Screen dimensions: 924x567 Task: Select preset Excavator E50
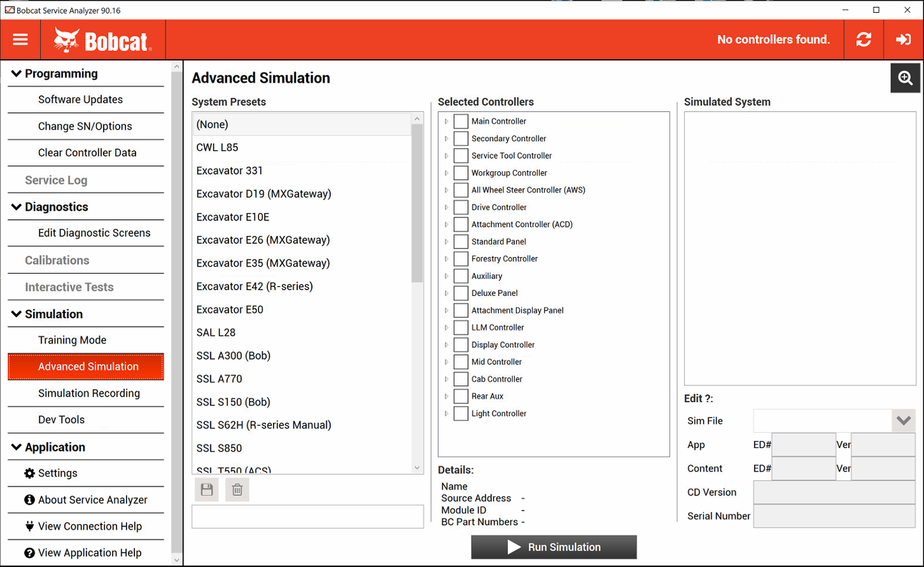pyautogui.click(x=302, y=309)
